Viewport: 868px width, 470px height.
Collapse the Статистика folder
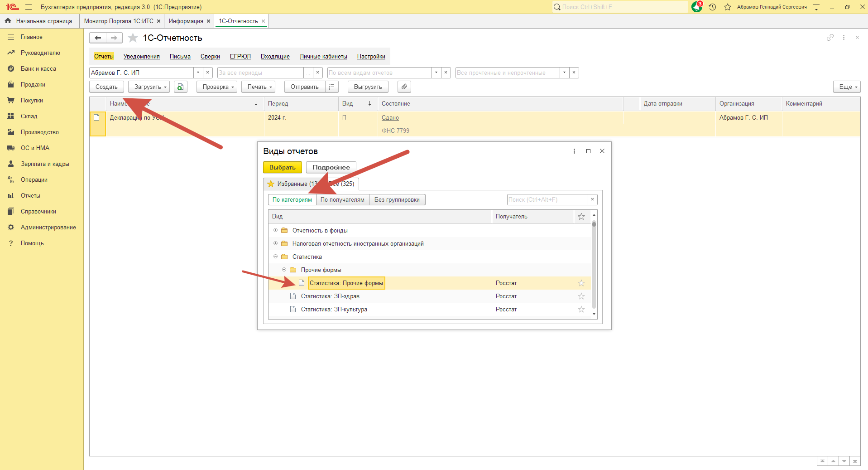point(275,257)
